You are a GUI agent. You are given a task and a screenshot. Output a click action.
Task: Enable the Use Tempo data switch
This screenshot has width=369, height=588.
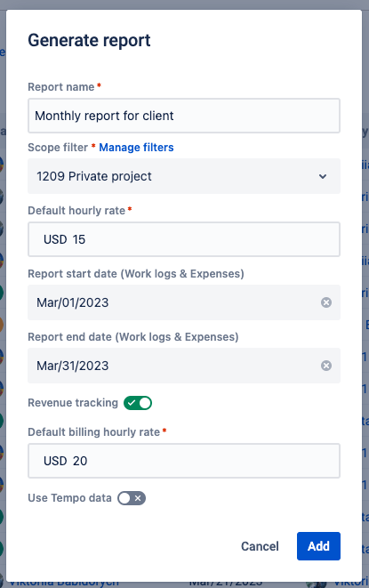tap(132, 498)
